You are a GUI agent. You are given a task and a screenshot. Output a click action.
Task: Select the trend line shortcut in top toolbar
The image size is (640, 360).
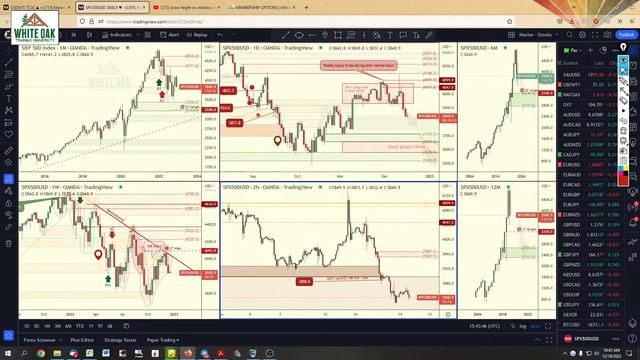286,36
